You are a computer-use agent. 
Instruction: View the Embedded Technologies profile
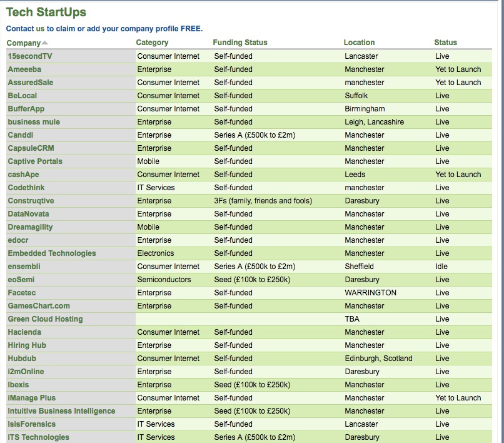[x=52, y=253]
